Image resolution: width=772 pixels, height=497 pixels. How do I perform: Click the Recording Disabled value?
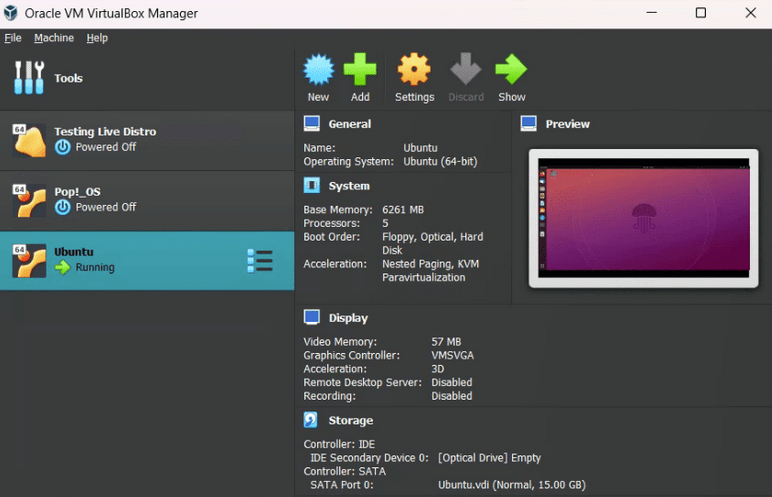pos(451,396)
